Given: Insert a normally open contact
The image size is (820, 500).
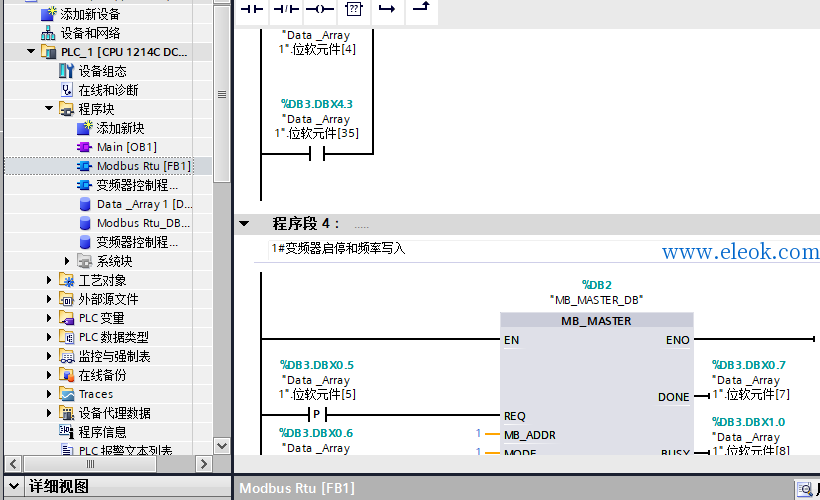Looking at the screenshot, I should pos(252,9).
